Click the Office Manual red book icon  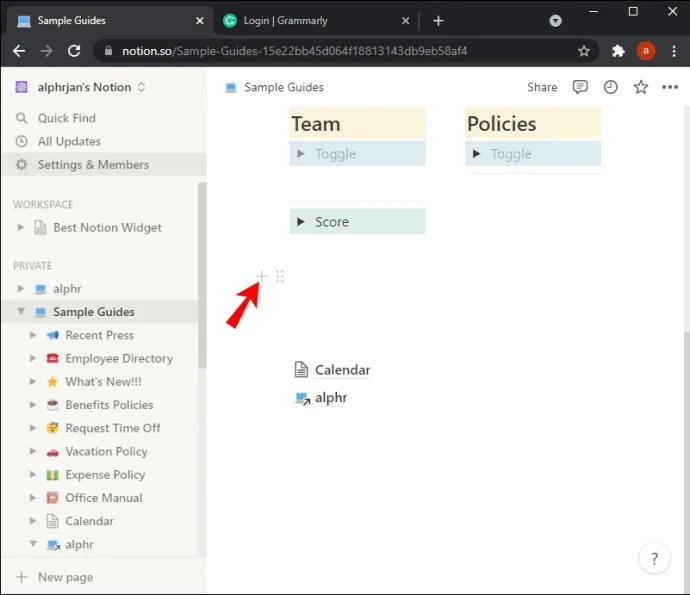click(x=52, y=498)
